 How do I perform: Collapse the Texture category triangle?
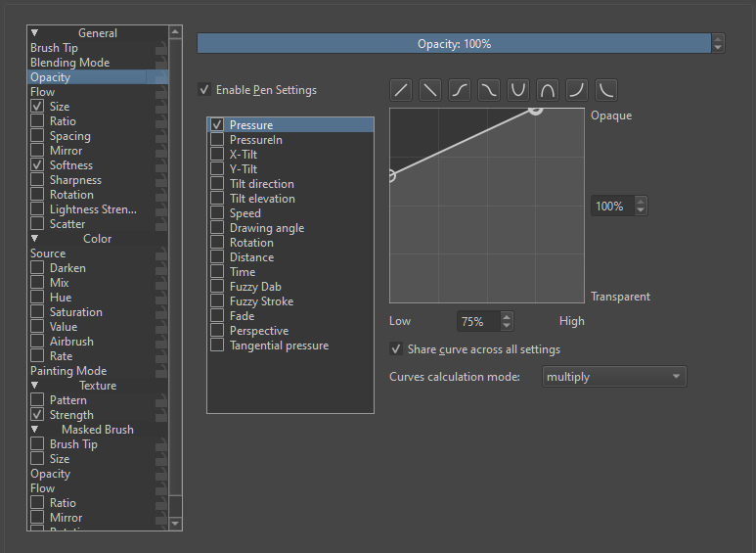tap(34, 385)
